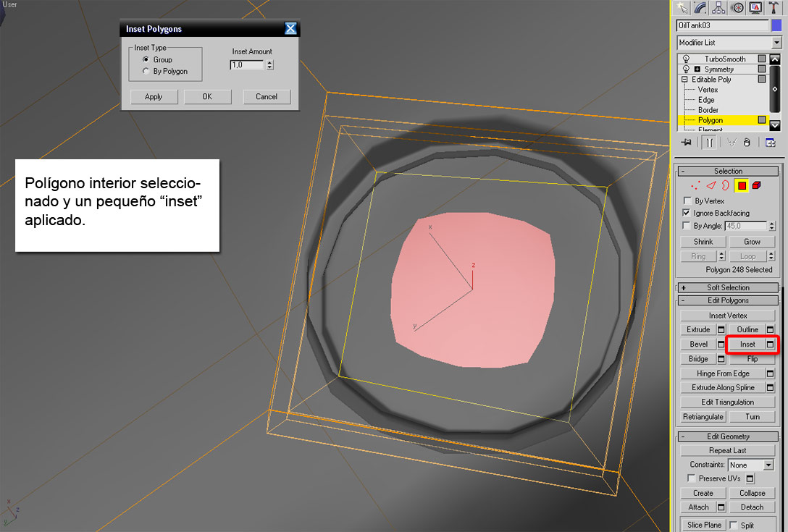The height and width of the screenshot is (532, 788).
Task: Click Make Unique icon
Action: tap(732, 143)
